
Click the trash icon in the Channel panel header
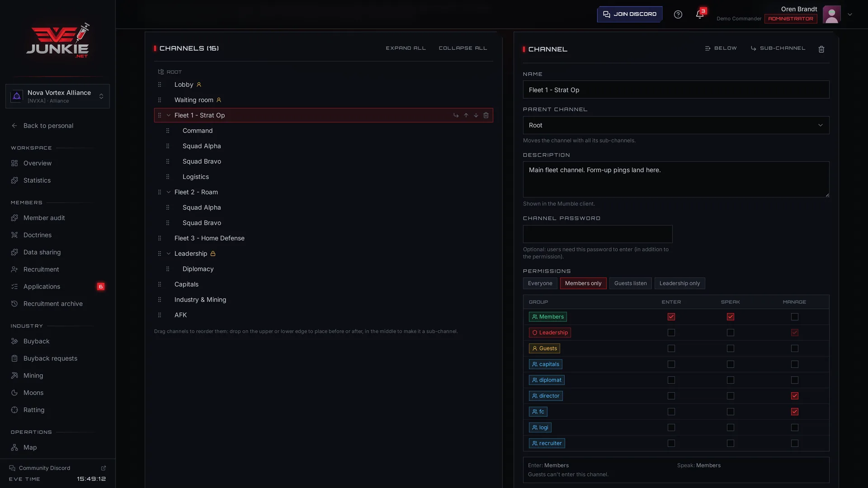pos(821,49)
